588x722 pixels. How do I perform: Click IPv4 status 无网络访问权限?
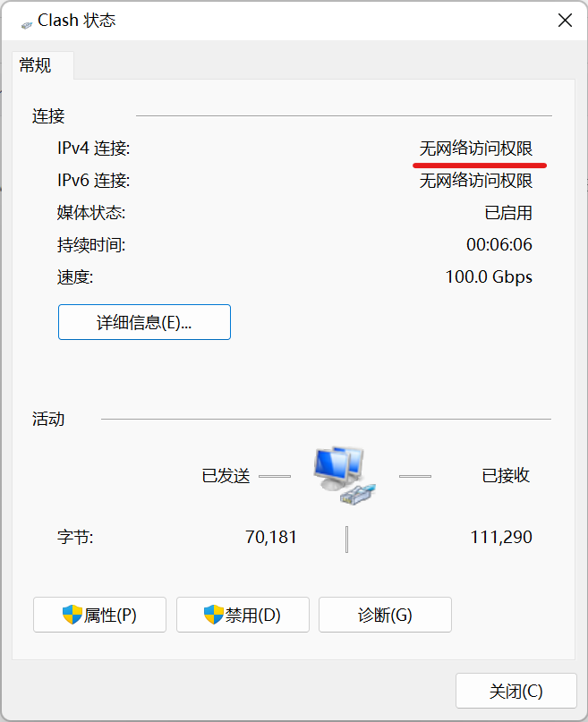click(x=476, y=149)
